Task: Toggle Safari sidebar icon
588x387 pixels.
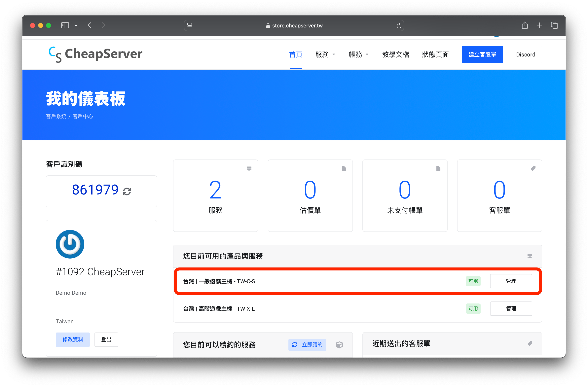Action: tap(65, 25)
